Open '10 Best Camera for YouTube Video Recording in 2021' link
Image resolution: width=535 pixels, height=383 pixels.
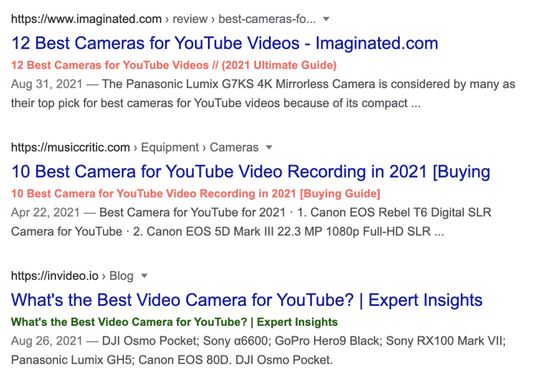[251, 172]
